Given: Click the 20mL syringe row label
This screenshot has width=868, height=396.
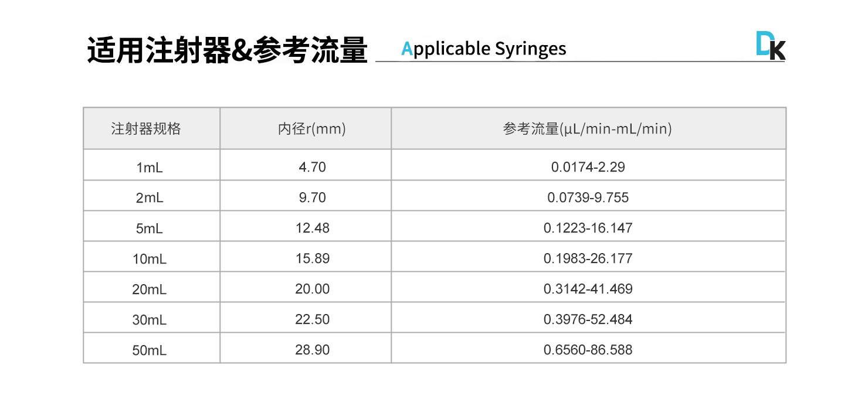Looking at the screenshot, I should tap(150, 289).
